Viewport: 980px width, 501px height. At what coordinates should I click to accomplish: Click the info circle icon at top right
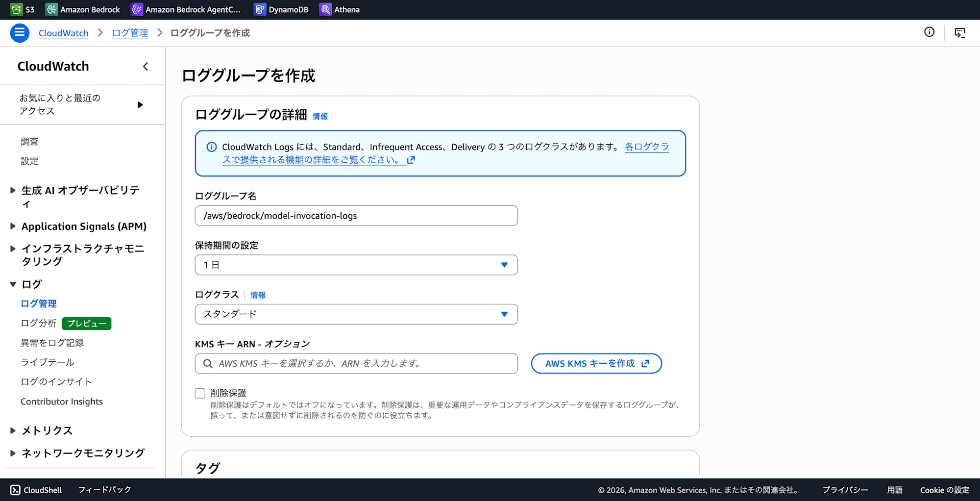coord(929,32)
